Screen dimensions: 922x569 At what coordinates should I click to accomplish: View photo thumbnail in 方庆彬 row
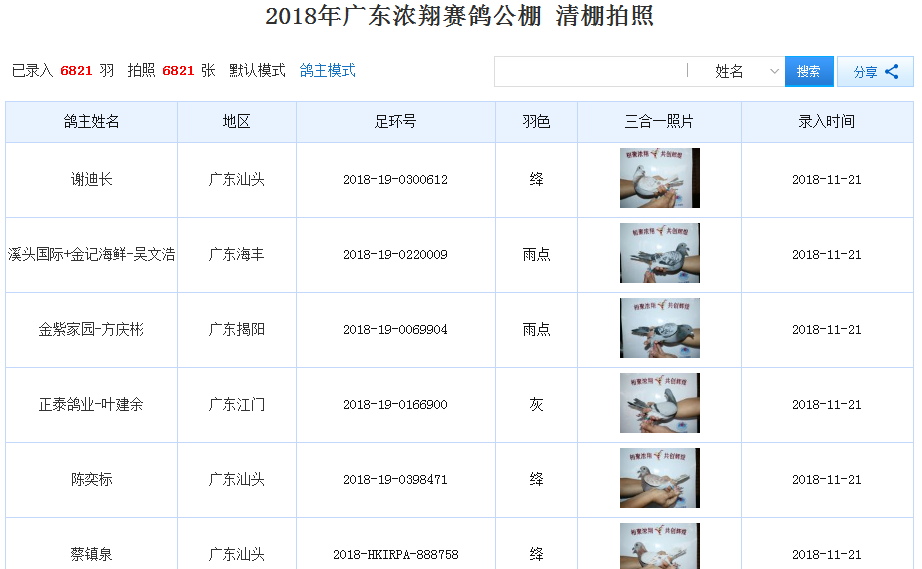[659, 329]
